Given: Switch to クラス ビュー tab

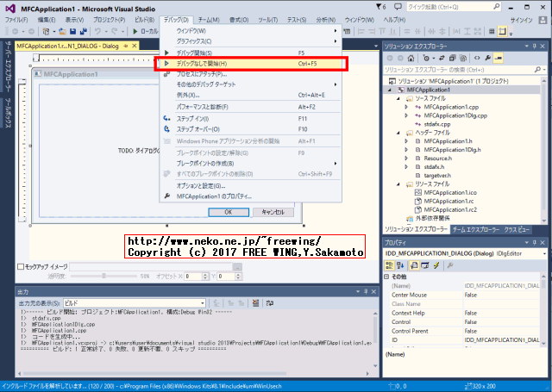Looking at the screenshot, I should (517, 229).
